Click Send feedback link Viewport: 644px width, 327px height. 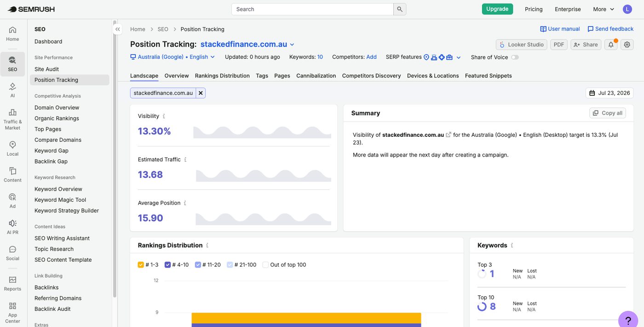[610, 29]
